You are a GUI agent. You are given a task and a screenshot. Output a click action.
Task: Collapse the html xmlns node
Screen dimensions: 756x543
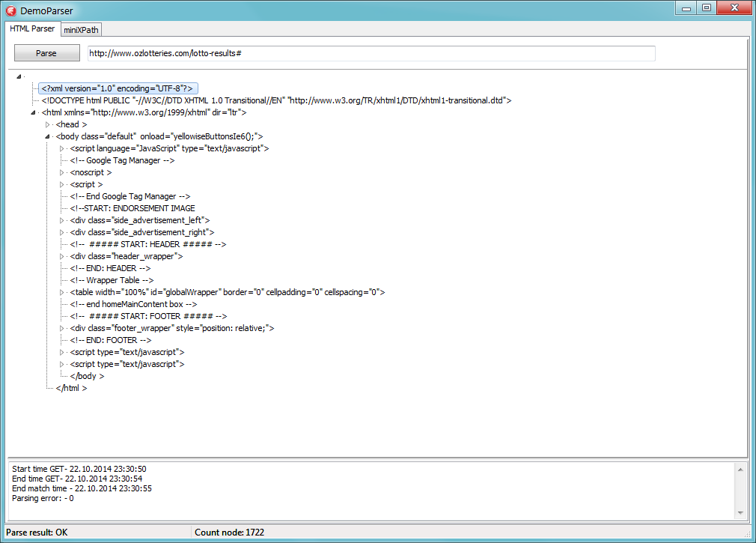tap(33, 112)
